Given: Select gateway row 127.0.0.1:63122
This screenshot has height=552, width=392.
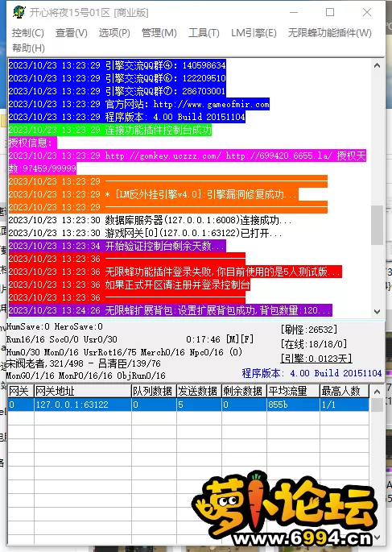Looking at the screenshot, I should tap(188, 405).
